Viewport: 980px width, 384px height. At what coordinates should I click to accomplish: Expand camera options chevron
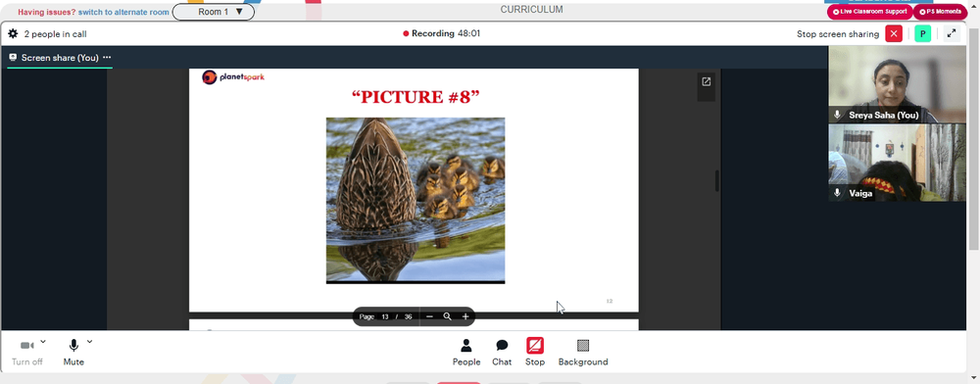tap(43, 342)
